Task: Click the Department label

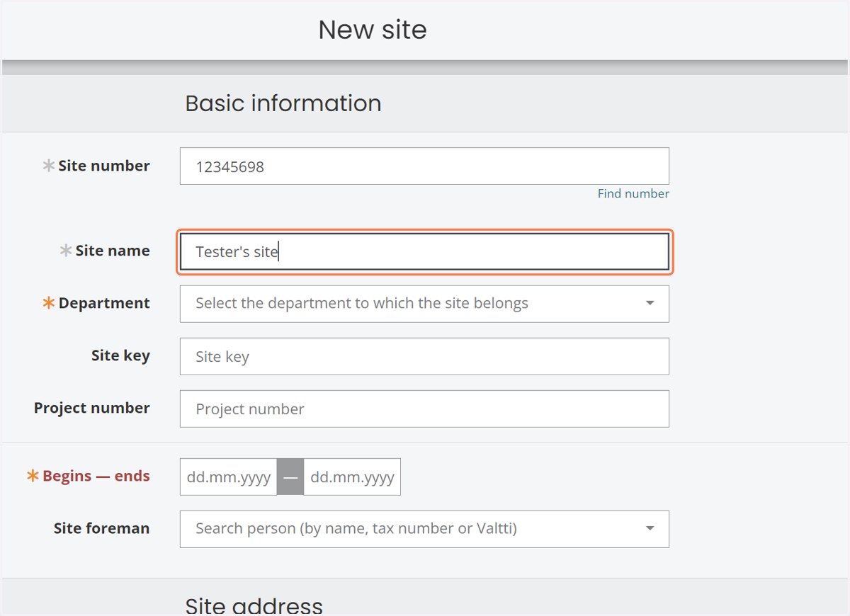Action: coord(104,303)
